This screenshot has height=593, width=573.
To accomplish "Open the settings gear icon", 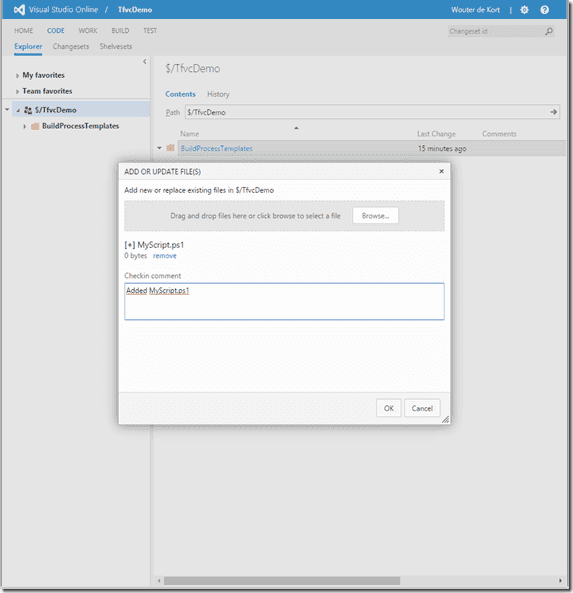I will click(524, 10).
